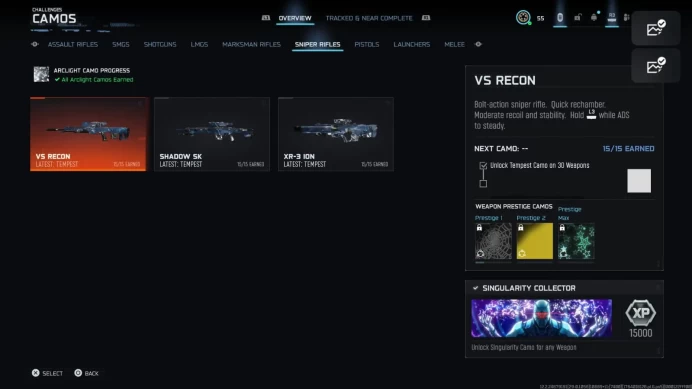Screen dimensions: 692x389
Task: Select the XR-3 ION weapon card
Action: [x=336, y=134]
